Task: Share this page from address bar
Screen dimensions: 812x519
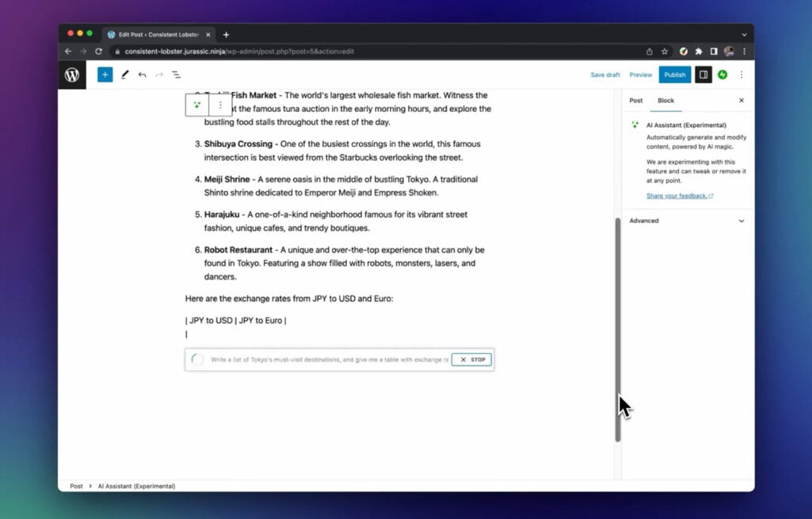Action: coord(649,52)
